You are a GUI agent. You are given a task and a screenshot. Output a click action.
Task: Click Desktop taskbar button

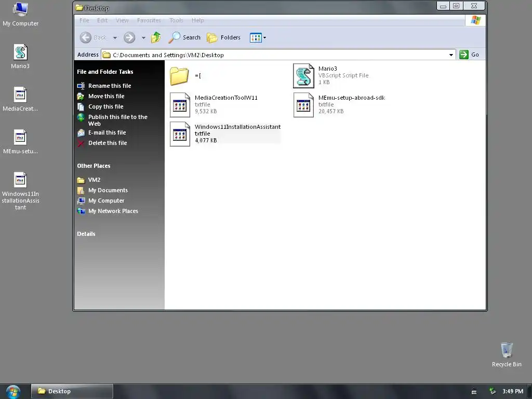click(72, 391)
